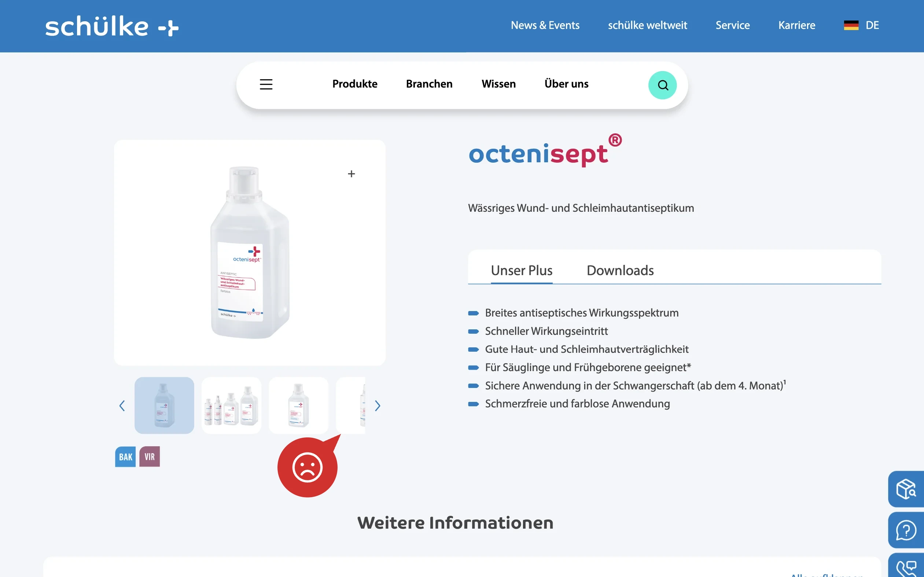Open the help question-mark chat icon
This screenshot has height=577, width=924.
pos(906,530)
